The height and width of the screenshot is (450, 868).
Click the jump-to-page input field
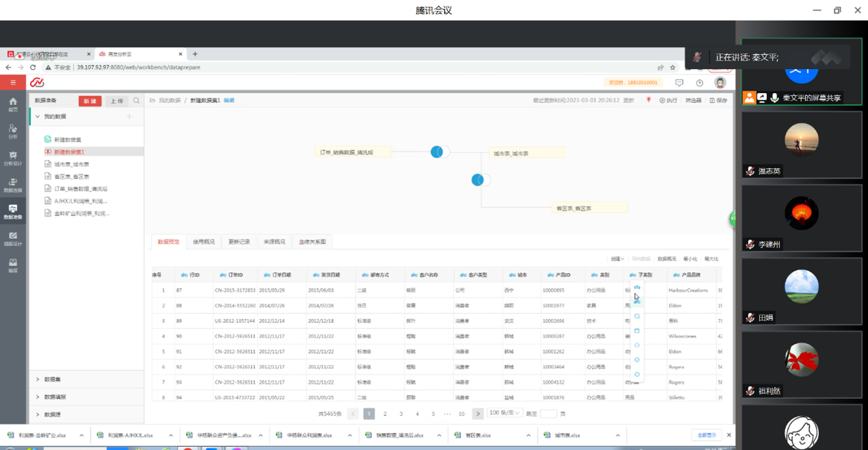click(x=548, y=414)
